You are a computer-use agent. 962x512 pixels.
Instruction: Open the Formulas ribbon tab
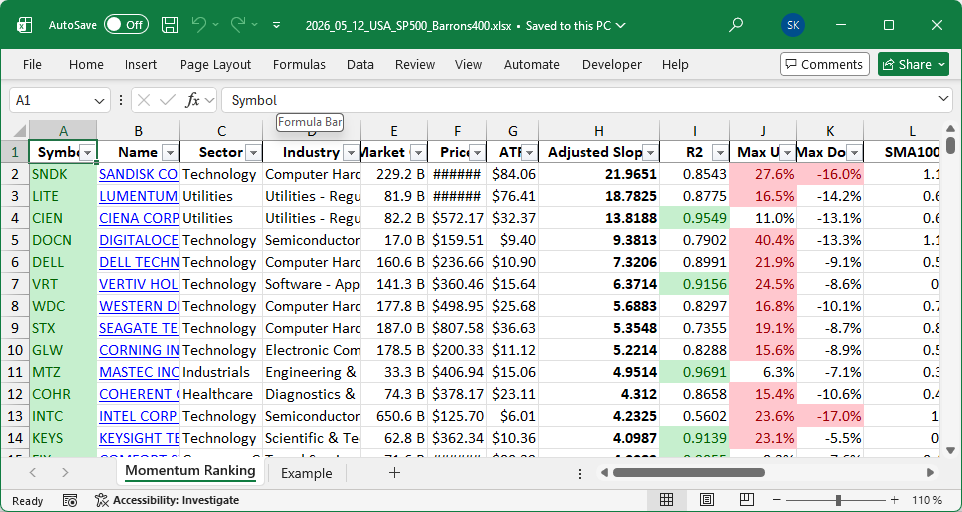299,64
